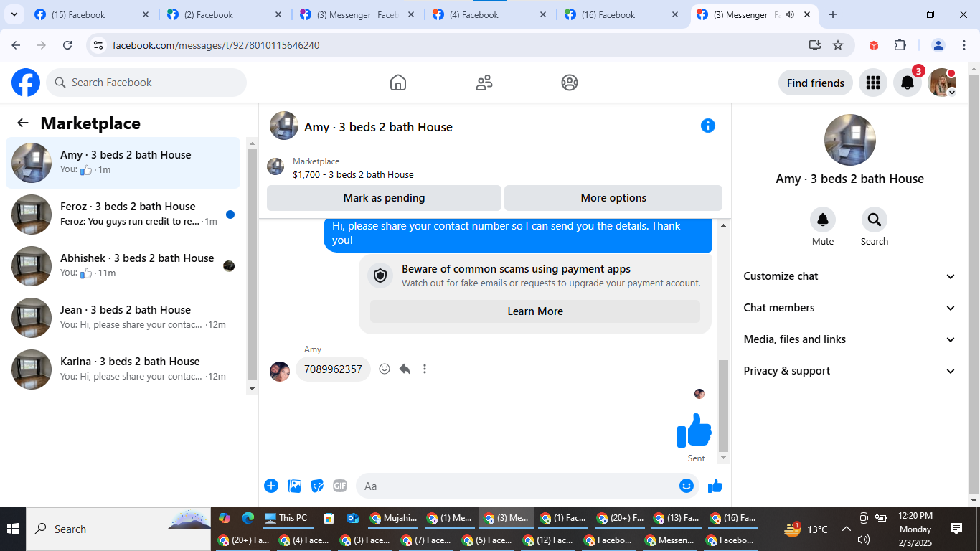Image resolution: width=980 pixels, height=551 pixels.
Task: Click the address bar URL
Action: 216,45
